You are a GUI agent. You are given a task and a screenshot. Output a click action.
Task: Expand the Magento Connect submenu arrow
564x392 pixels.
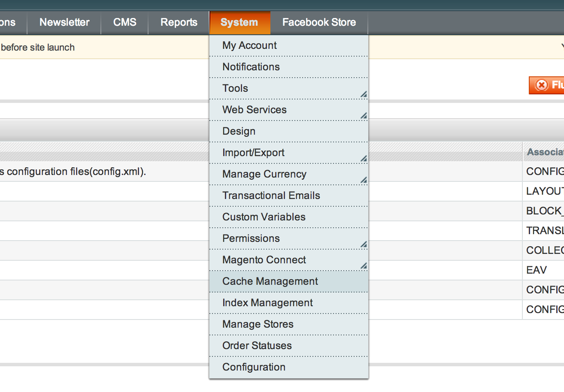pos(364,265)
